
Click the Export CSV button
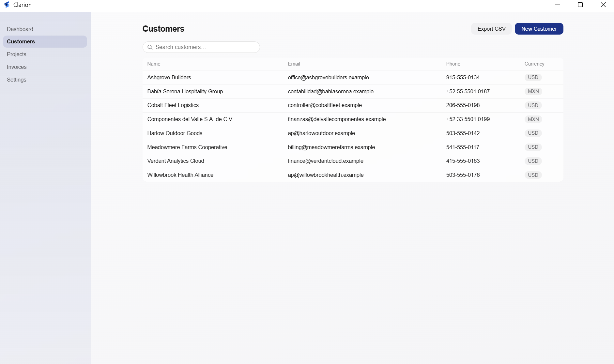(x=491, y=29)
